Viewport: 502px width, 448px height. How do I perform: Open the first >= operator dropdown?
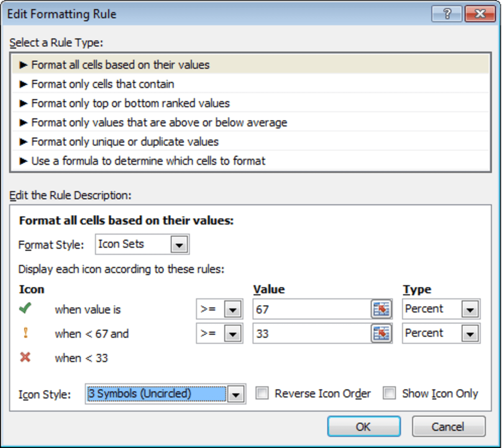click(x=233, y=309)
